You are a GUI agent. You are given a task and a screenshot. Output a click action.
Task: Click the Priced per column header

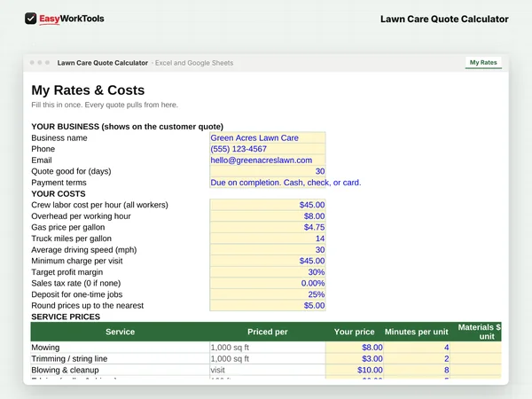[268, 332]
